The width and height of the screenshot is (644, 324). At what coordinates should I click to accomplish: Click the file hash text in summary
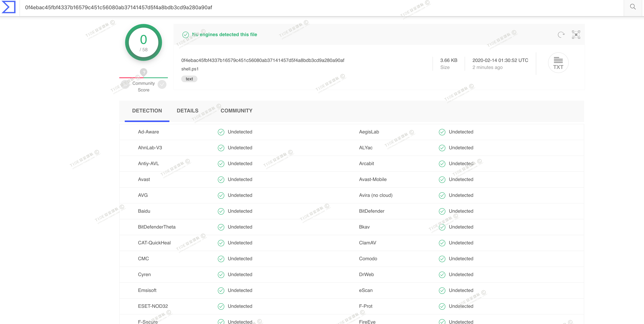pos(263,60)
